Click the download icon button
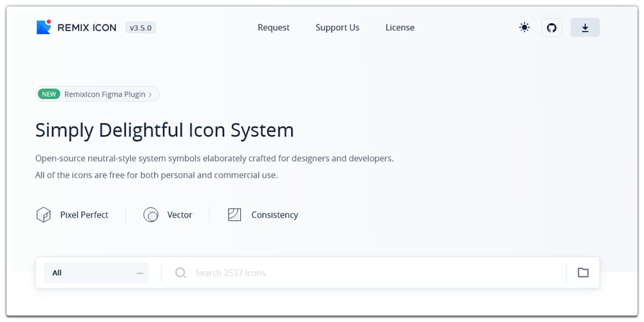644x322 pixels. (x=585, y=28)
